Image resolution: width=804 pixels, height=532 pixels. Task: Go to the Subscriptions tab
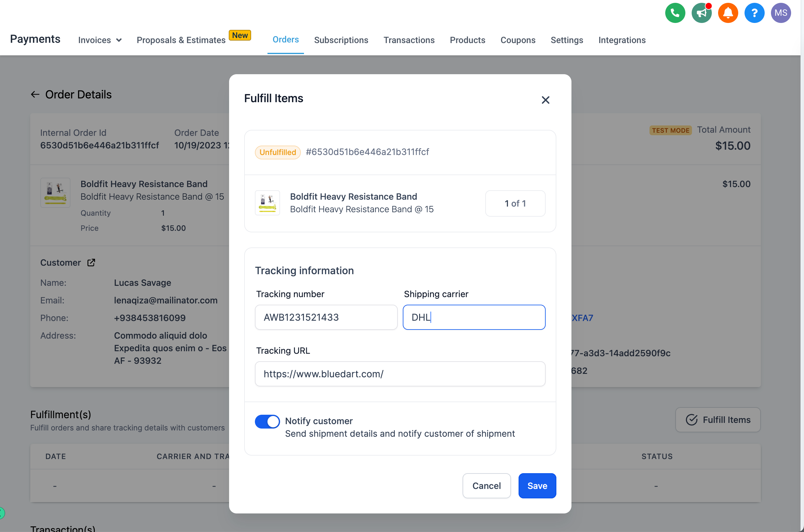coord(341,40)
